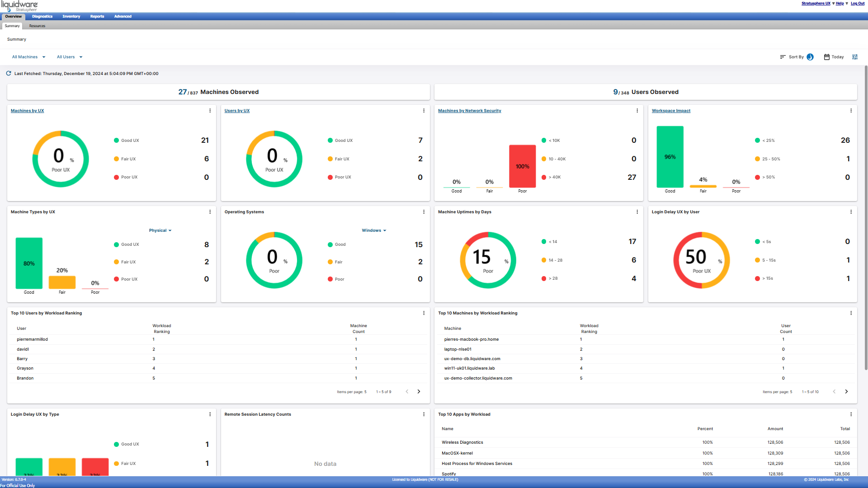Click the three-dot menu on Workspace Impact
This screenshot has height=488, width=868.
tap(851, 110)
